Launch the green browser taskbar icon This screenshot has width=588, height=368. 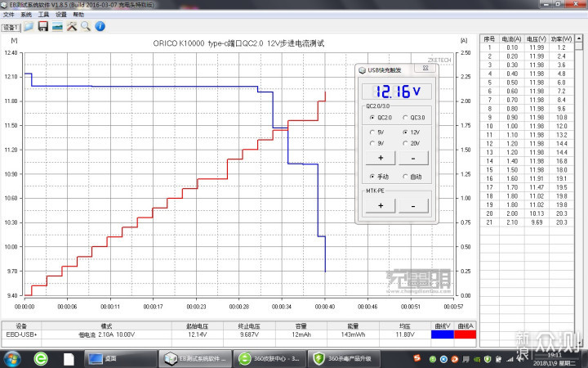(41, 357)
